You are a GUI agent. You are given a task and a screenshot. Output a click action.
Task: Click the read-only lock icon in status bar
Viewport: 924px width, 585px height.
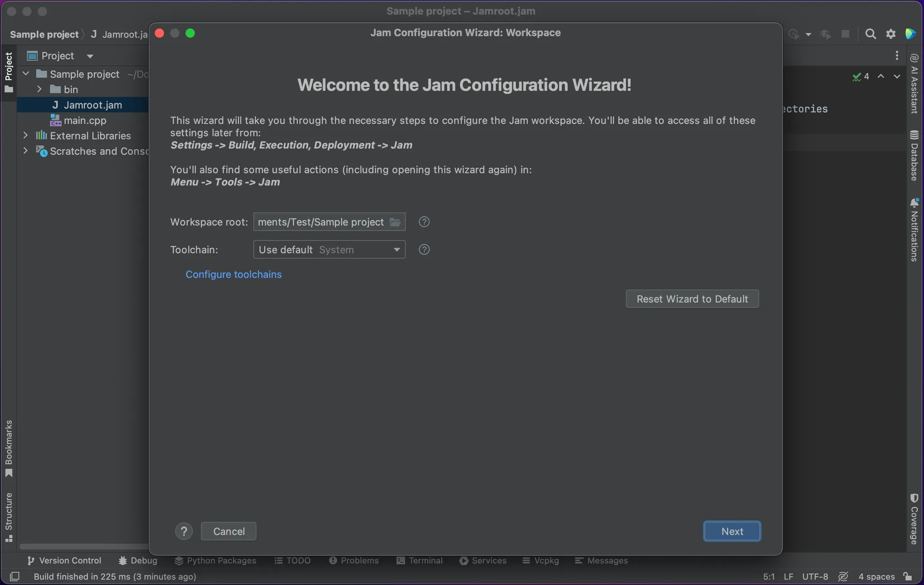[908, 576]
